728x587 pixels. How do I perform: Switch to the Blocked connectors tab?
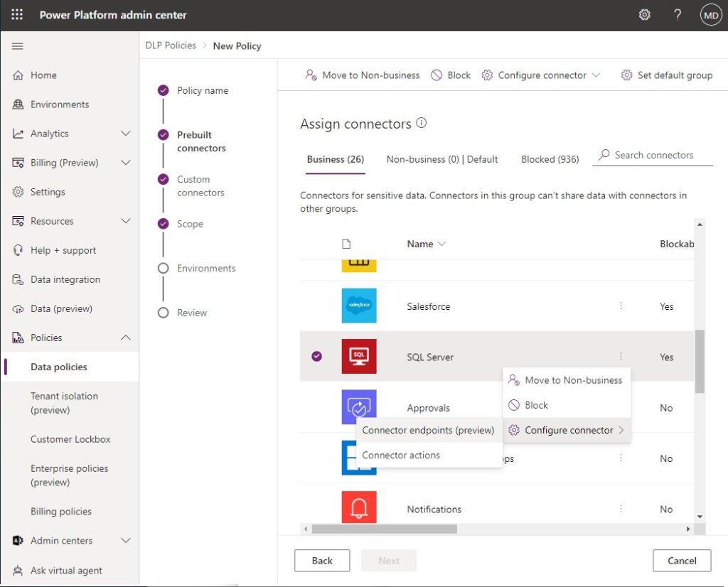point(550,158)
